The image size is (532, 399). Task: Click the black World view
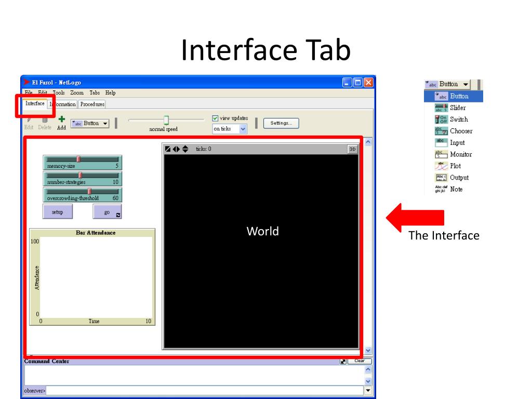coord(261,251)
